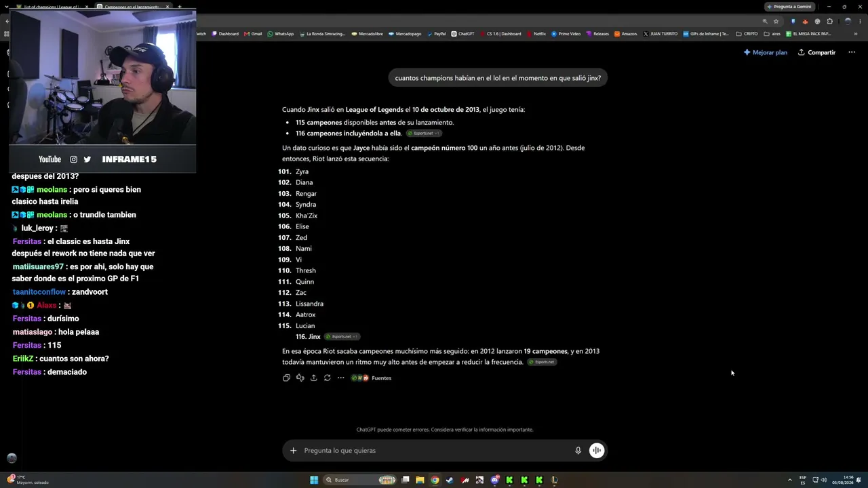
Task: Expand the CRIPTO bookmarks folder
Action: (x=747, y=34)
